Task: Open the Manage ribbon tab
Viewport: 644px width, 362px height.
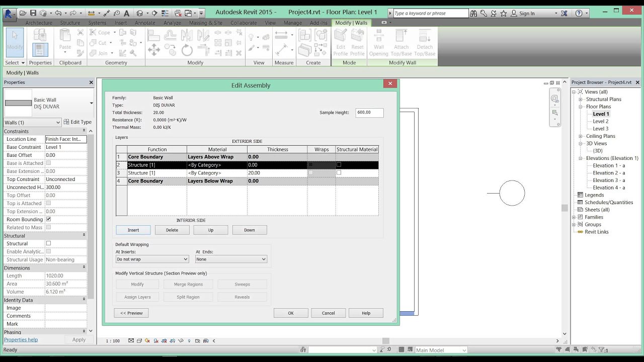Action: coord(293,23)
